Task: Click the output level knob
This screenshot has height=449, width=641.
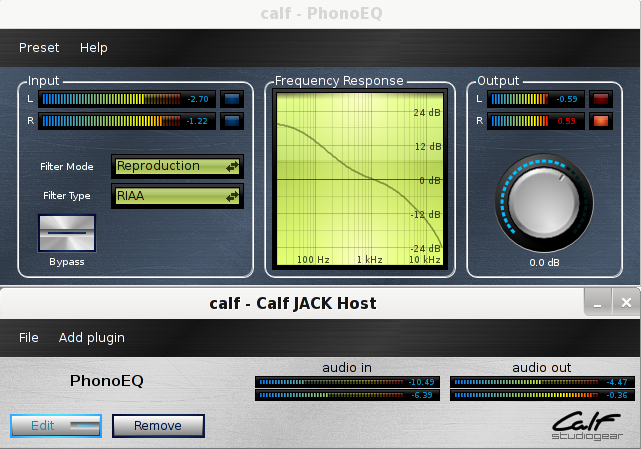Action: tap(544, 203)
